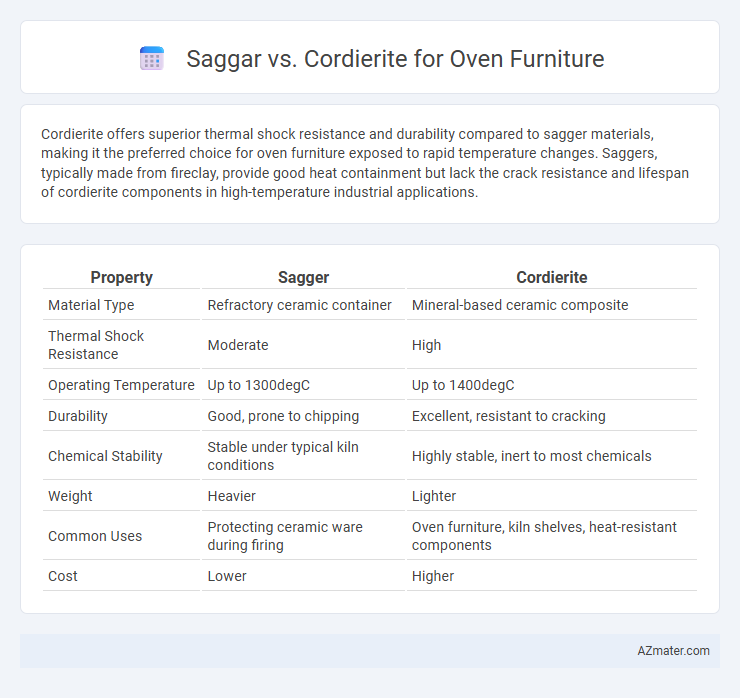This screenshot has height=698, width=740.
Task: Select 'Mineral-based ceramic composite' cell
Action: click(x=520, y=305)
